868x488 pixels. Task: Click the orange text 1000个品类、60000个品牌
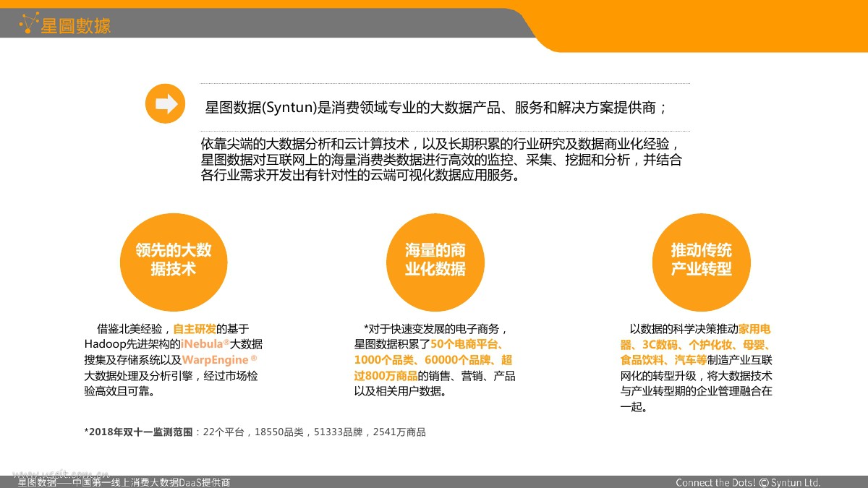422,359
